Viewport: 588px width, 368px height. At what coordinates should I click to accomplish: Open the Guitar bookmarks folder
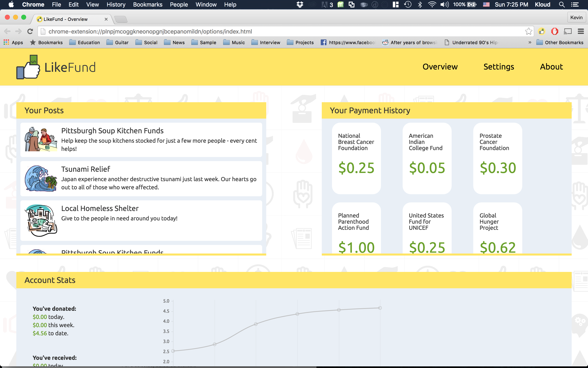click(117, 43)
